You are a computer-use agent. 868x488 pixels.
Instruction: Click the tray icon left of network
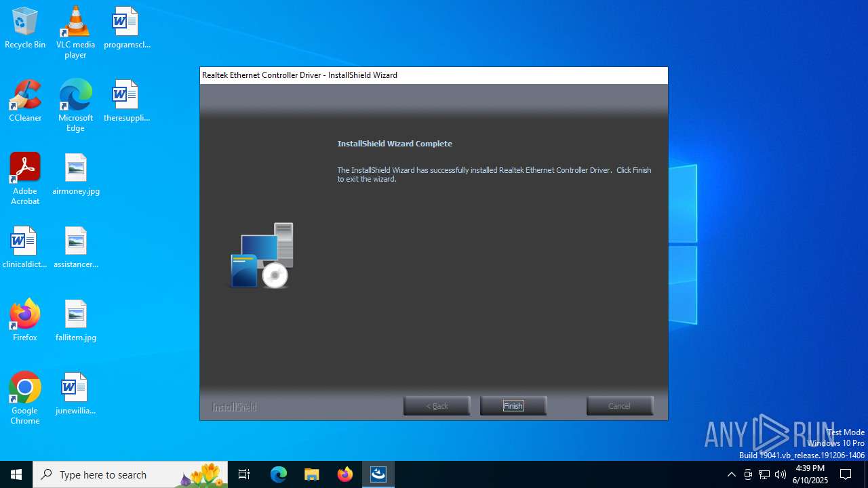[x=748, y=474]
